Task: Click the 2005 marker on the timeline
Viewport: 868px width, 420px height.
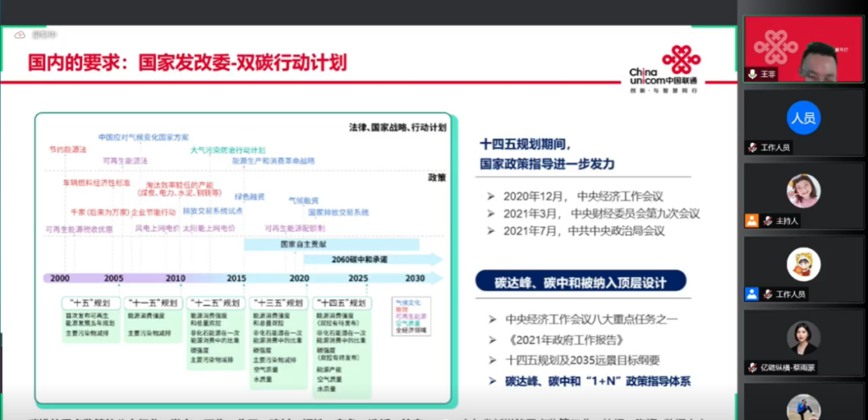Action: [x=113, y=278]
